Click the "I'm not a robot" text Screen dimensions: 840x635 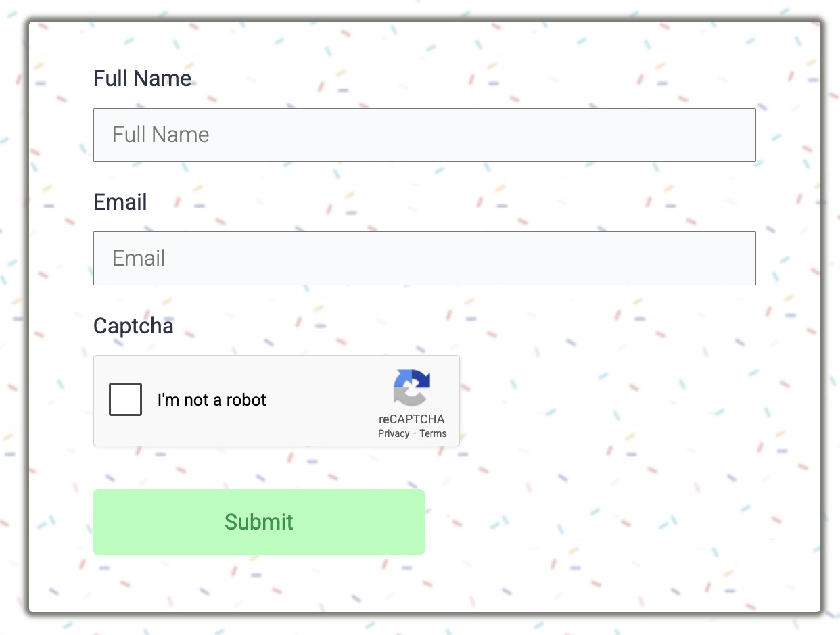tap(212, 400)
